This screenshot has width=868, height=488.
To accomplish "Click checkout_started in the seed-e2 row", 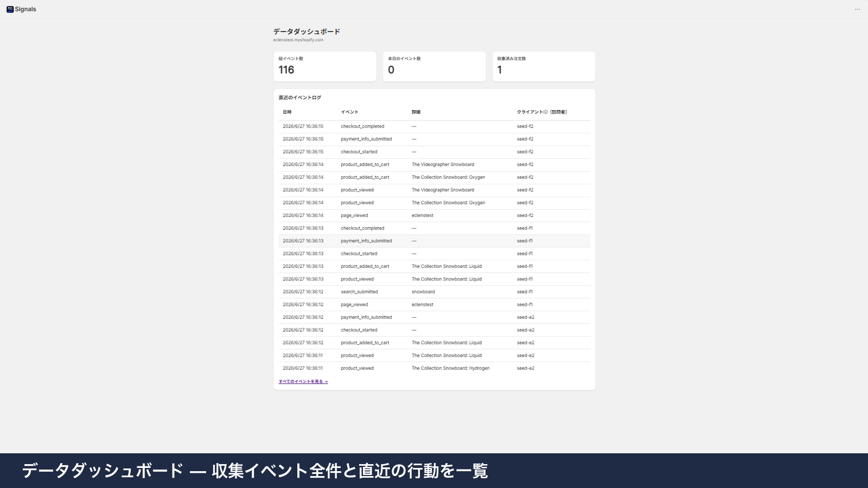I will [x=359, y=330].
